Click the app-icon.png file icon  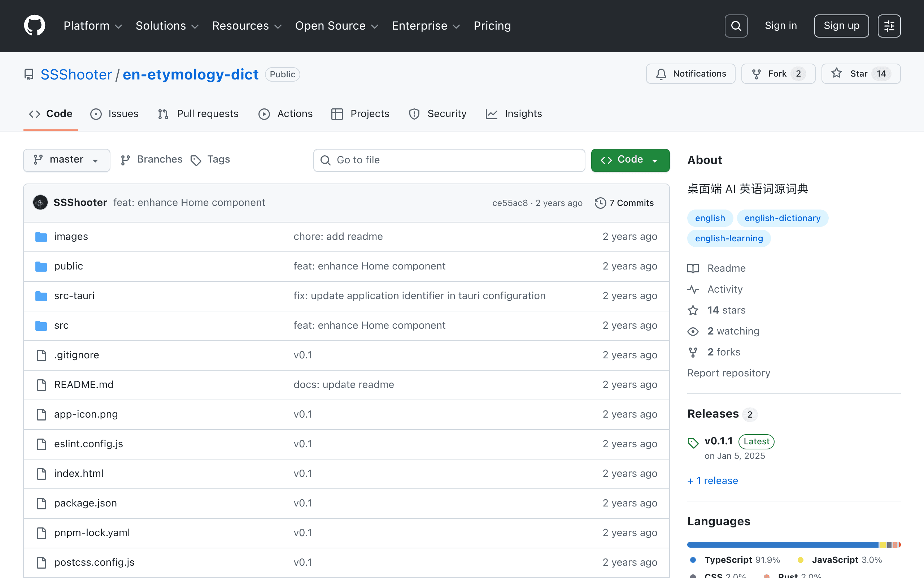click(x=41, y=414)
